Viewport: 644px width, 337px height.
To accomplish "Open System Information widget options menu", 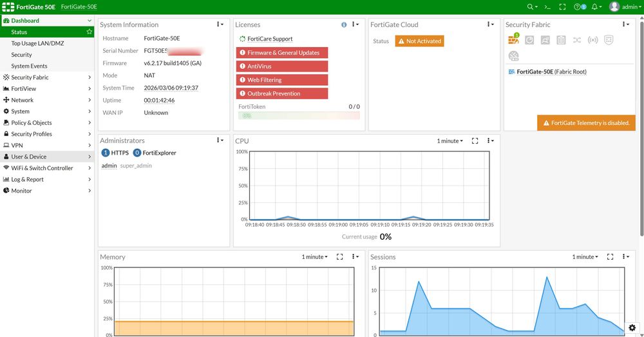I will 220,24.
